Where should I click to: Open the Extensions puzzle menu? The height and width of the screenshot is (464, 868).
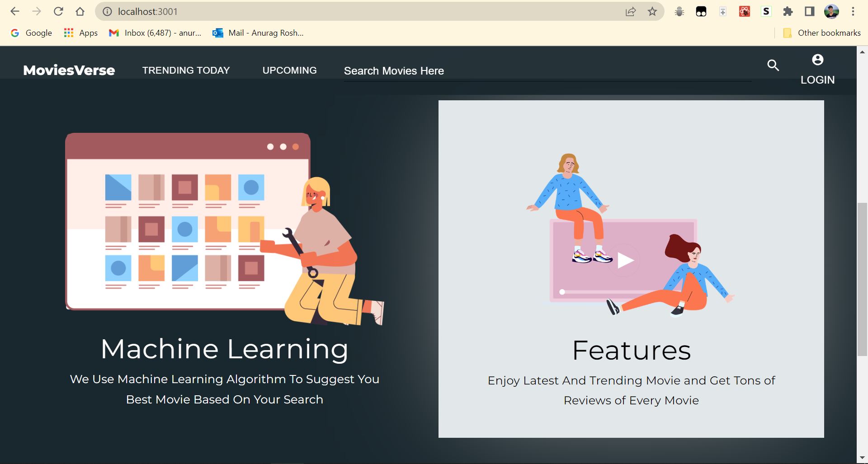pos(788,11)
